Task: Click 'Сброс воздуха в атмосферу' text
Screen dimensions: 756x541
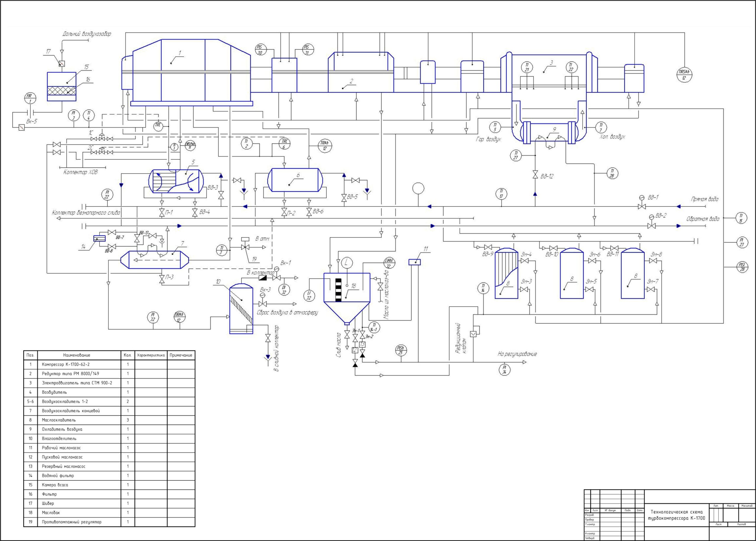Action: click(x=287, y=313)
